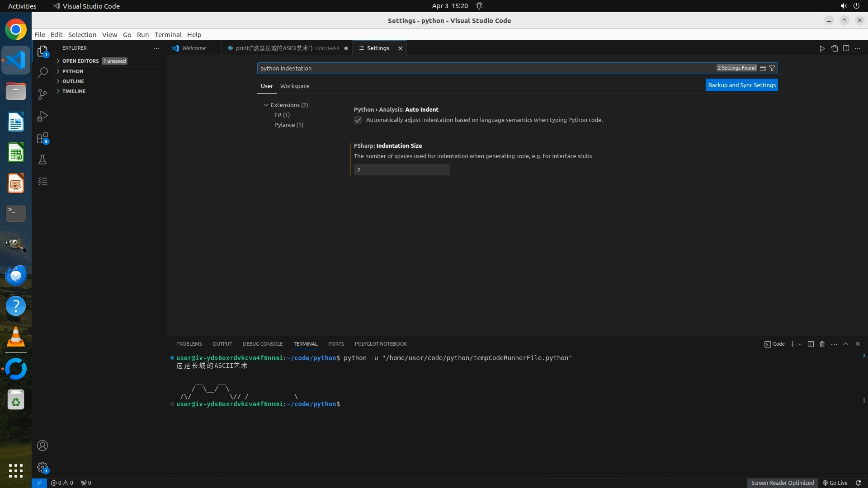The height and width of the screenshot is (488, 868).
Task: Open the Testing flask icon view
Action: (x=42, y=160)
